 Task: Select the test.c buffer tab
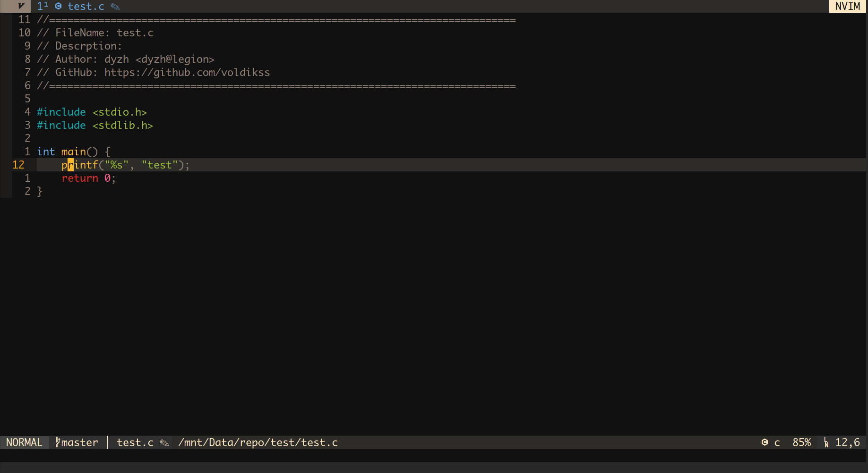(86, 6)
